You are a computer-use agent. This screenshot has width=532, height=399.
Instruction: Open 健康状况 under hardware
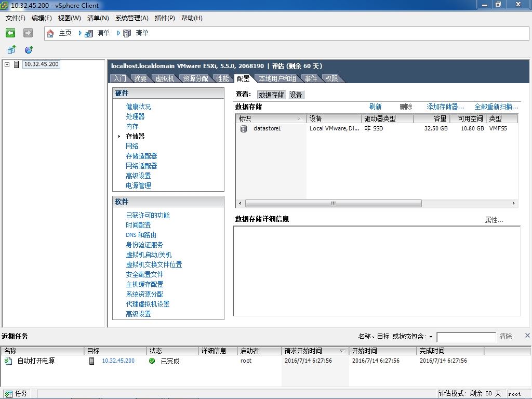pos(138,107)
